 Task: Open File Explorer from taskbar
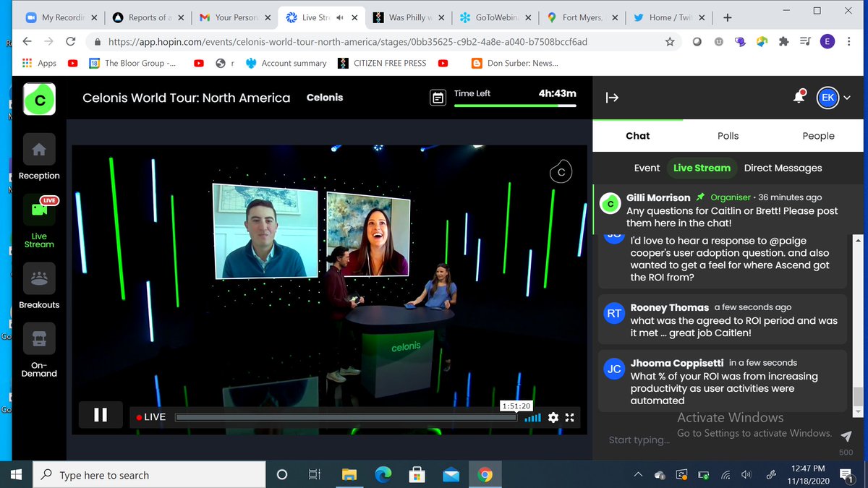pyautogui.click(x=349, y=475)
